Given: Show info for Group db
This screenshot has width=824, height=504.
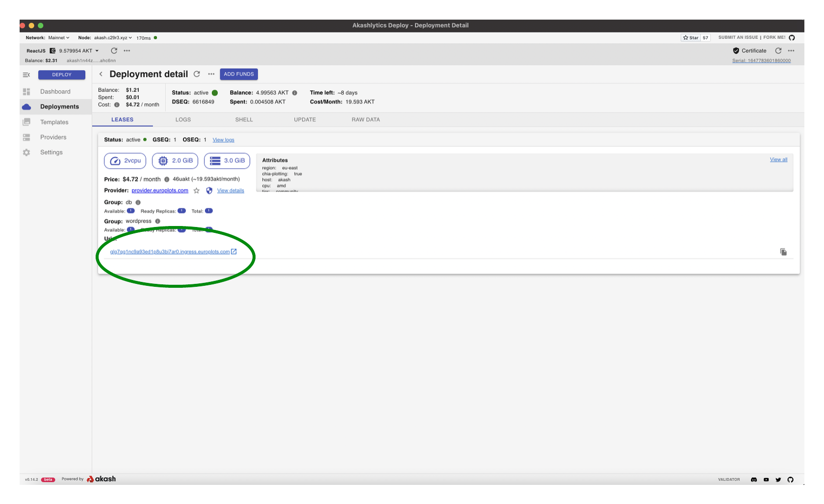Looking at the screenshot, I should pyautogui.click(x=138, y=202).
